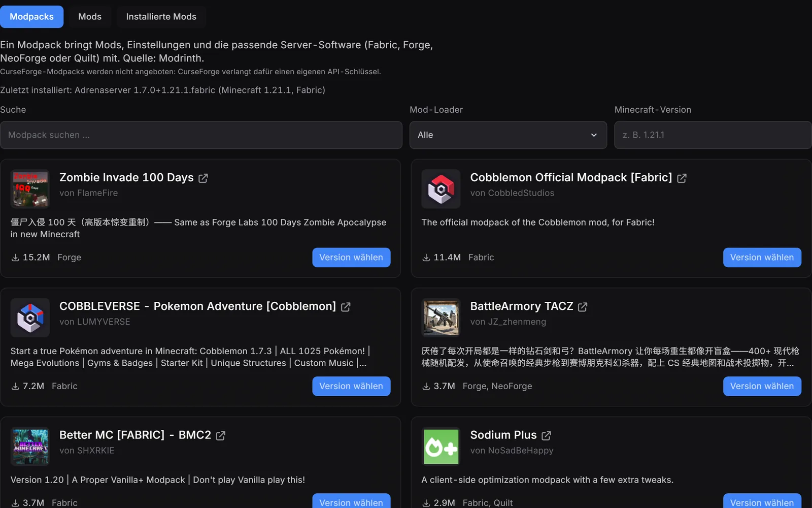
Task: Open the Better MC [FABRIC] - BMC2 title
Action: click(x=135, y=435)
